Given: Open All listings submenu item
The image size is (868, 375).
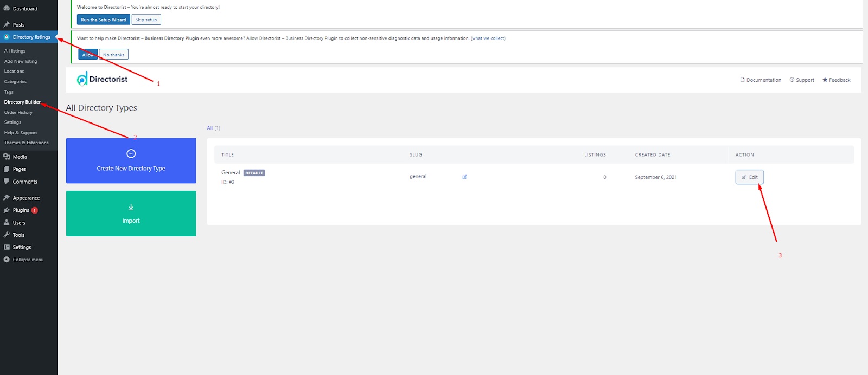Looking at the screenshot, I should (15, 51).
